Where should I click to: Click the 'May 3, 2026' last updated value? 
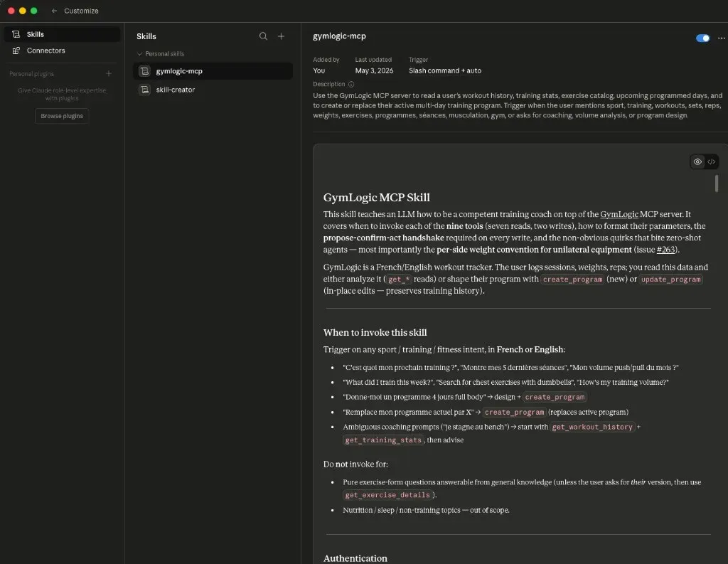click(x=374, y=70)
